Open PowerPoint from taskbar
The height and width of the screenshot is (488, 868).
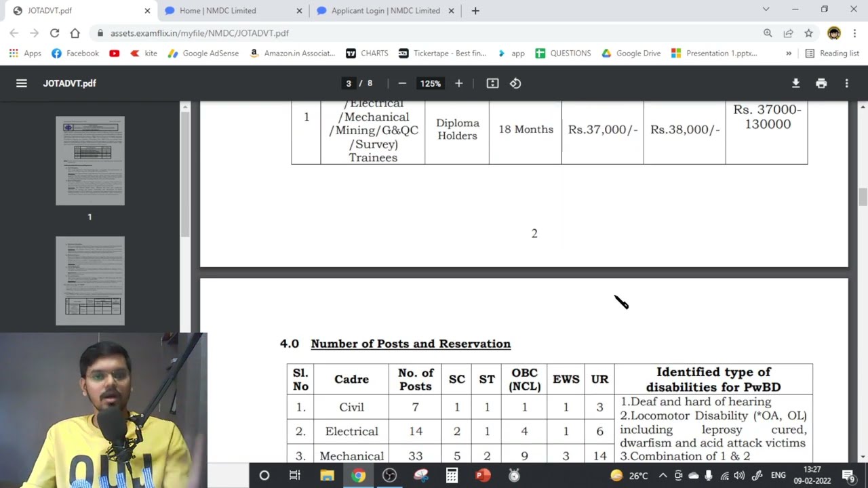point(483,476)
